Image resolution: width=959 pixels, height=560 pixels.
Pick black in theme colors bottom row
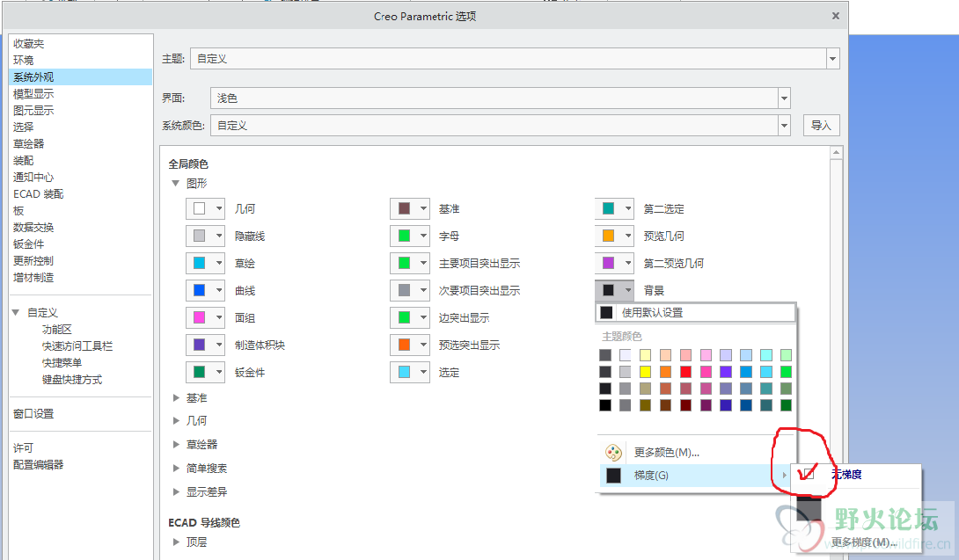pos(605,404)
